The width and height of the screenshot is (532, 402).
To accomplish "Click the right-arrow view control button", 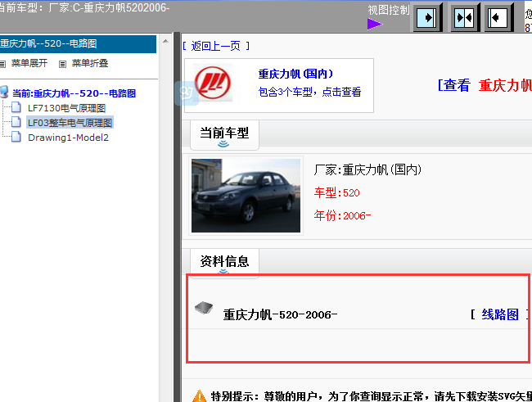I will tap(426, 17).
